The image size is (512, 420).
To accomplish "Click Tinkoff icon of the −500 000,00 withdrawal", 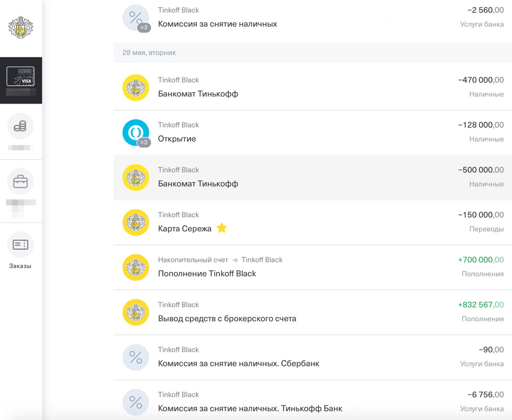I will click(136, 178).
